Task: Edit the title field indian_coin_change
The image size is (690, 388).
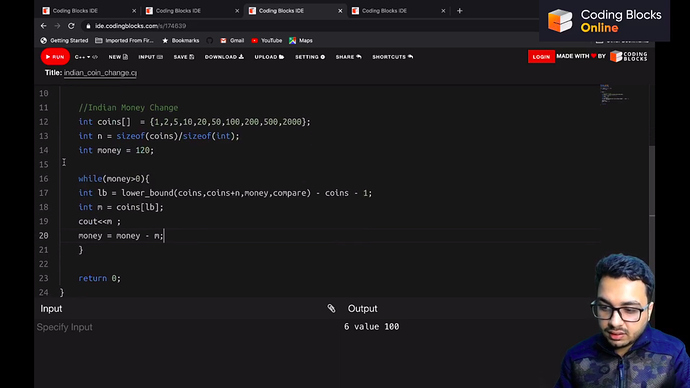Action: (x=100, y=73)
